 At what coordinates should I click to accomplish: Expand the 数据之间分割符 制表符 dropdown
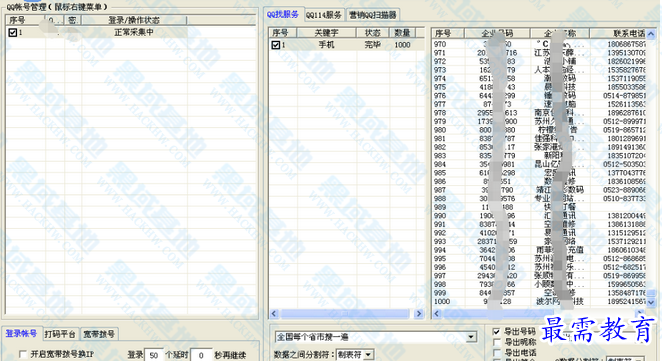(369, 355)
